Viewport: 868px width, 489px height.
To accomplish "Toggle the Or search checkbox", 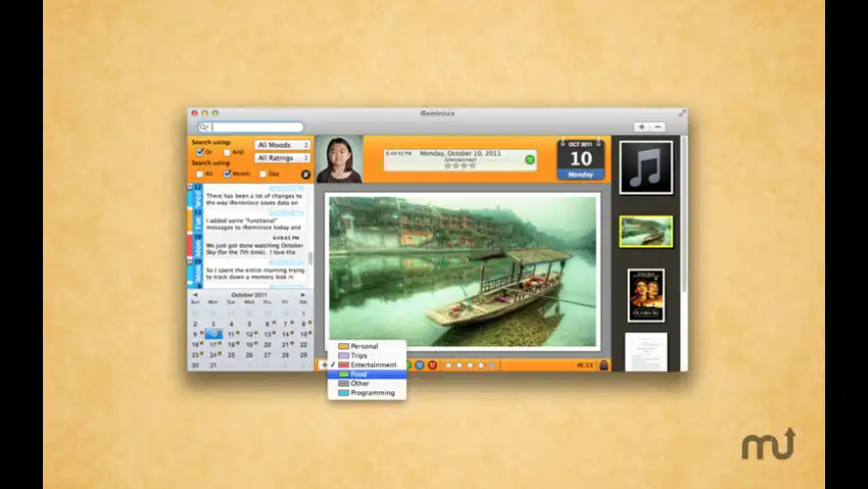I will pyautogui.click(x=200, y=152).
